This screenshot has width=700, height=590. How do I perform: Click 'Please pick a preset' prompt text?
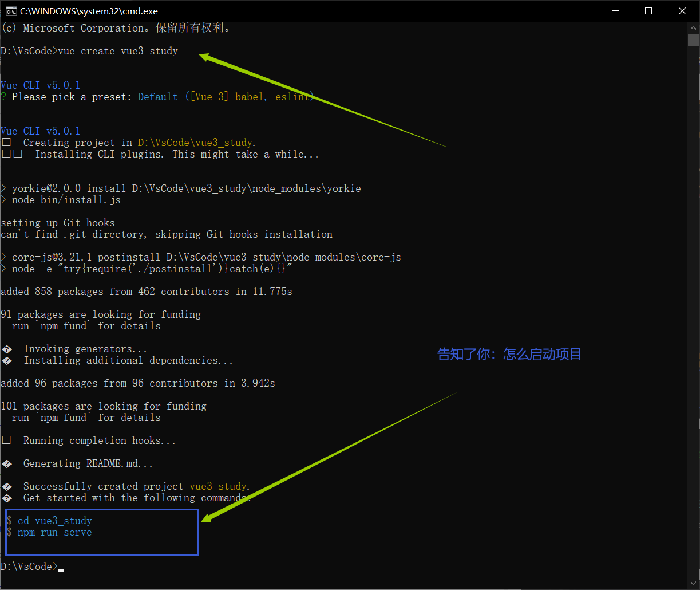click(72, 97)
